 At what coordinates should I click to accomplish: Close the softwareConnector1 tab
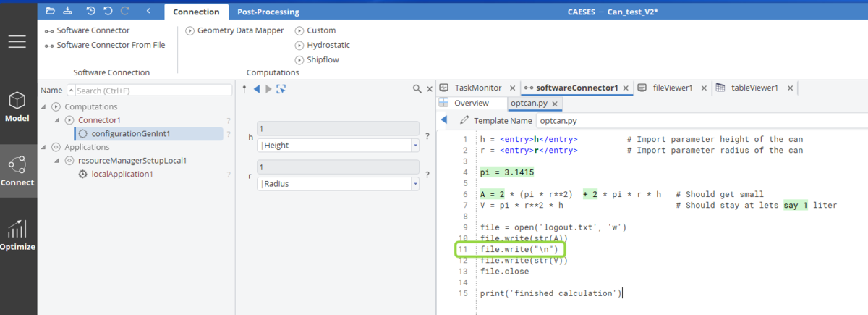(x=628, y=88)
